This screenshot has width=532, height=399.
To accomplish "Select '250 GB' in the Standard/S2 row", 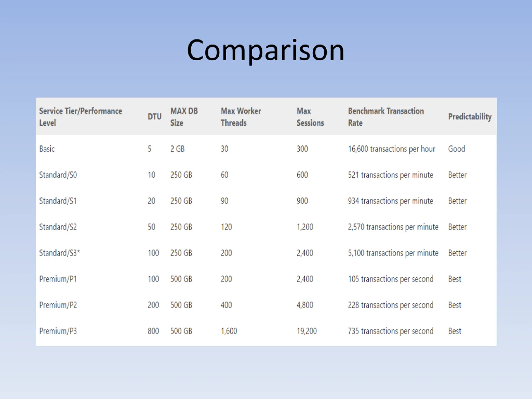I will [181, 227].
